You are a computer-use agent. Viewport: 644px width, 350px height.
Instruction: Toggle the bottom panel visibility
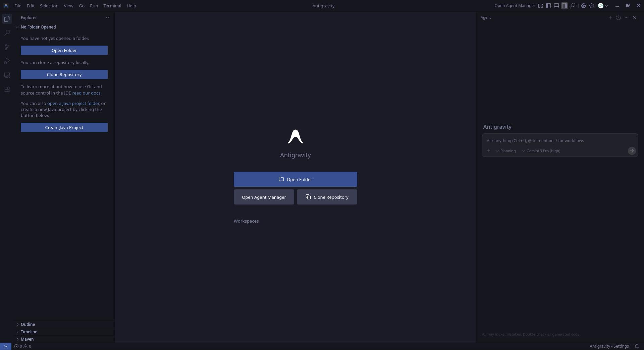556,6
